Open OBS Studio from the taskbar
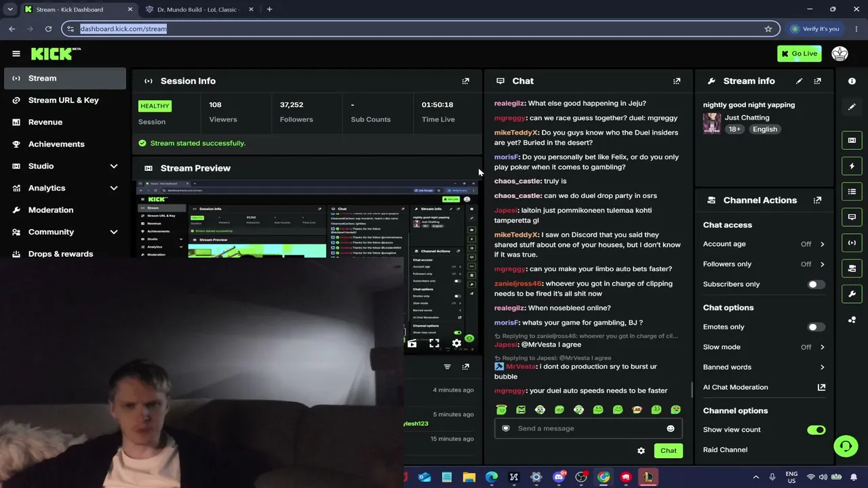Screen dimensions: 868x488 pos(581,477)
